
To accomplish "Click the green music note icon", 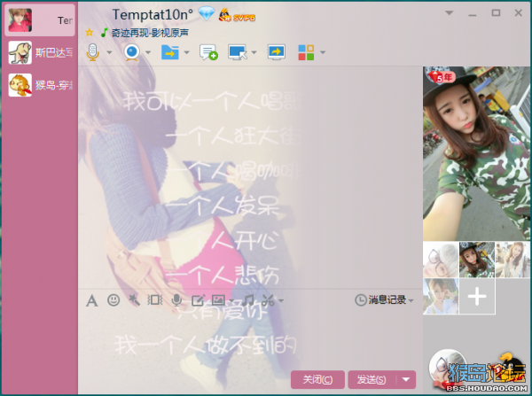I will pyautogui.click(x=104, y=33).
